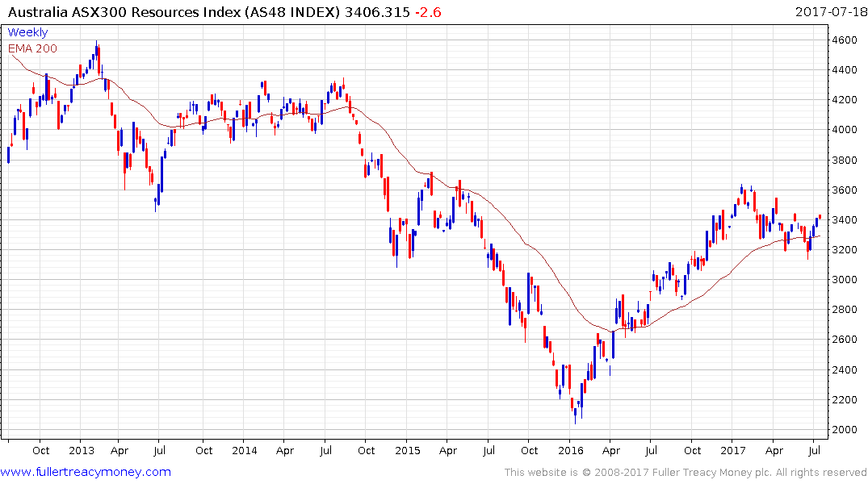The height and width of the screenshot is (484, 868).
Task: Click the chart title 'Australia ASX300 Resources Index'
Action: [x=124, y=11]
